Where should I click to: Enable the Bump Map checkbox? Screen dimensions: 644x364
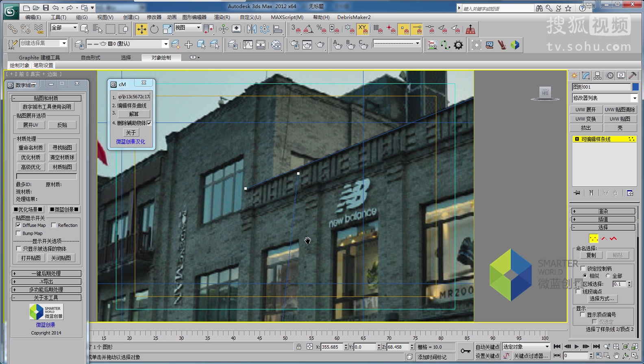[x=18, y=233]
